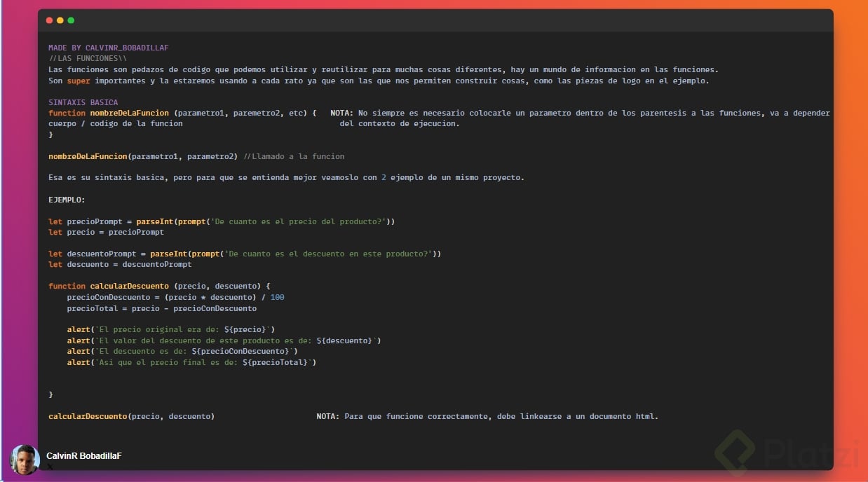Click the alert 'El valor del descuento' line

[224, 340]
